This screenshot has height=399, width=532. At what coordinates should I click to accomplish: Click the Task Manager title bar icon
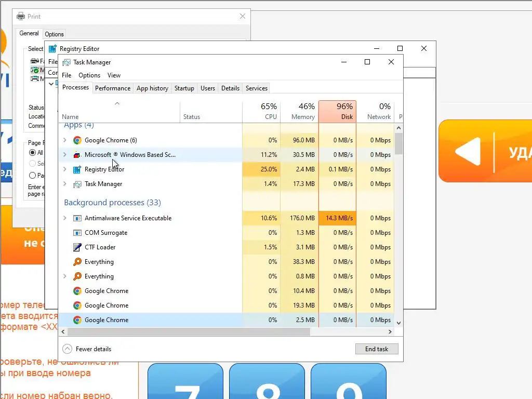(x=66, y=62)
